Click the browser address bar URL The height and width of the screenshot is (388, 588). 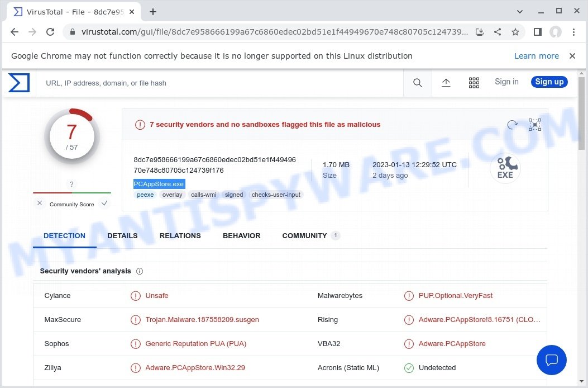click(x=275, y=32)
